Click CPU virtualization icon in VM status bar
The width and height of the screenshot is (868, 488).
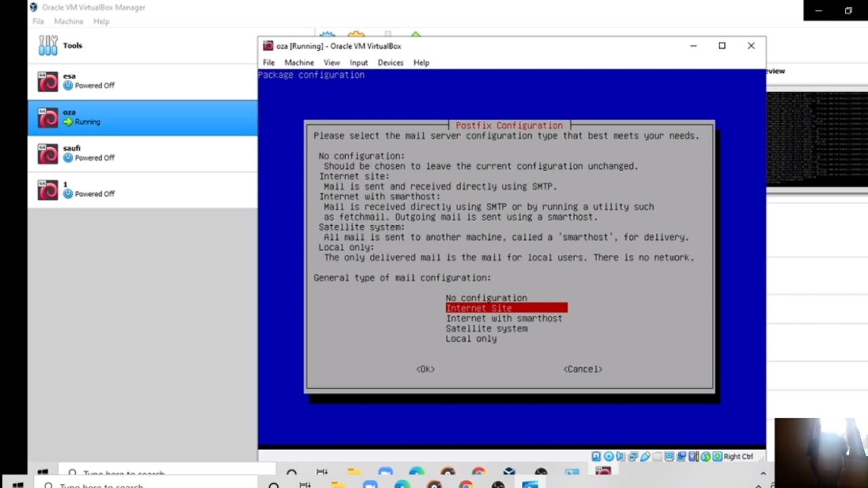pos(694,456)
